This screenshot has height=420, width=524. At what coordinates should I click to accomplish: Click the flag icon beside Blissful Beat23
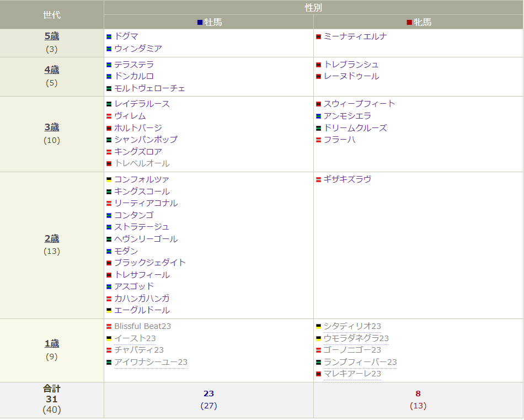pyautogui.click(x=109, y=325)
